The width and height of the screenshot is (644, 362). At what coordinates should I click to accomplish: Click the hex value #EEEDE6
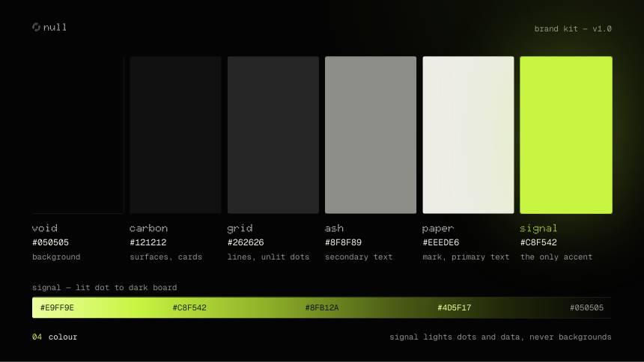441,242
